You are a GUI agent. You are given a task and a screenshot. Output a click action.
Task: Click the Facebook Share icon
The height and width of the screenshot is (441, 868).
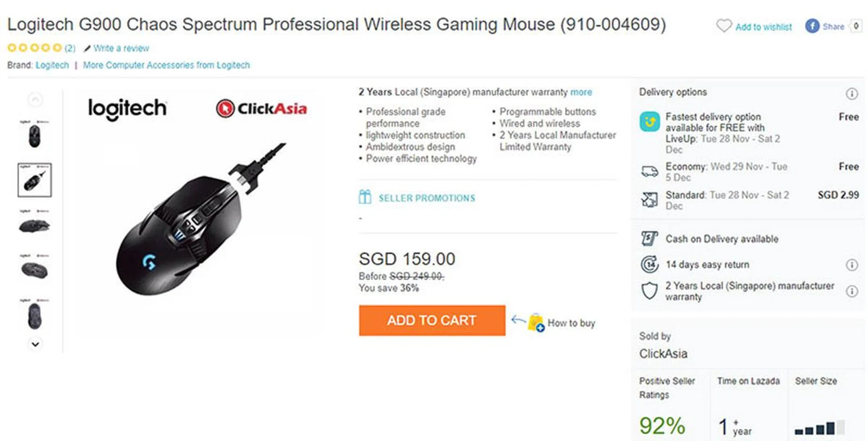(x=812, y=26)
